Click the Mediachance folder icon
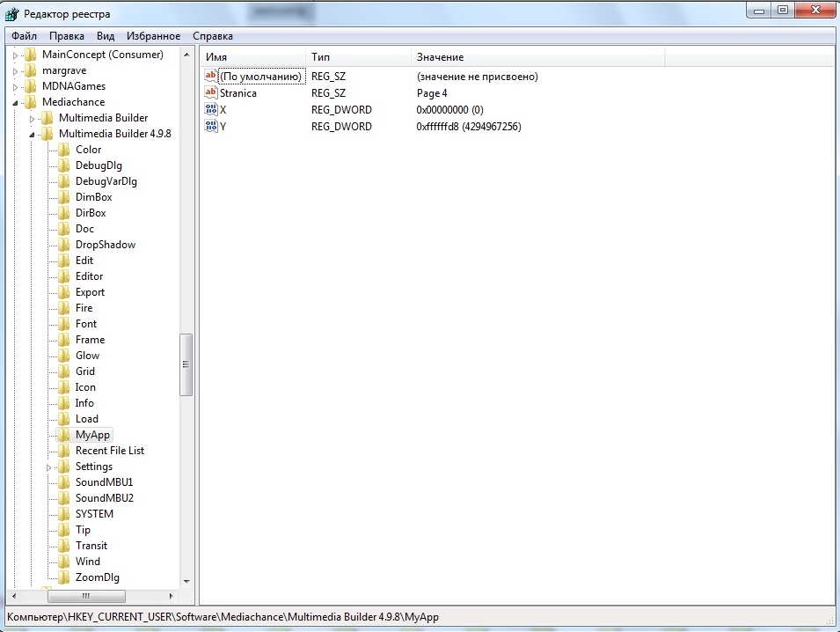840x632 pixels. [31, 102]
